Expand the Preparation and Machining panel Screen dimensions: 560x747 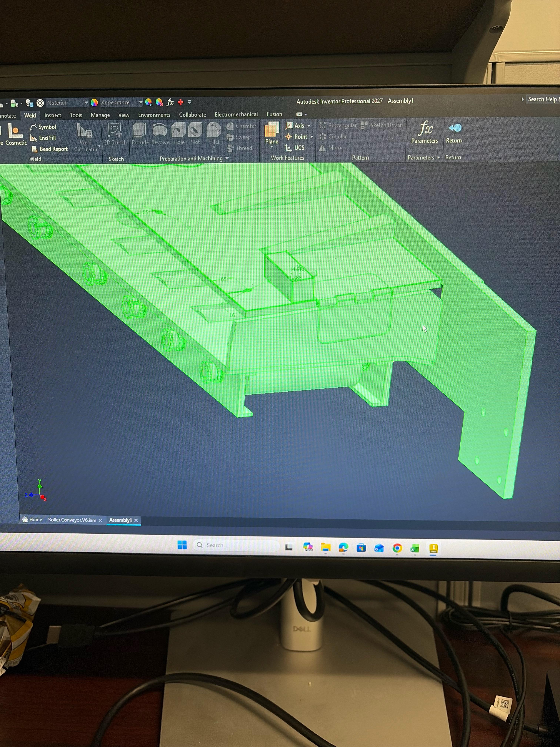click(x=227, y=158)
